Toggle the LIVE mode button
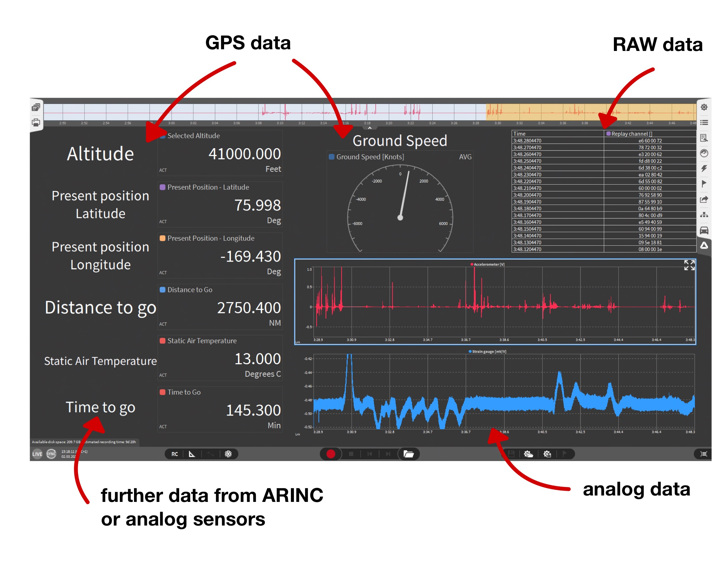Image resolution: width=728 pixels, height=563 pixels. 37,454
